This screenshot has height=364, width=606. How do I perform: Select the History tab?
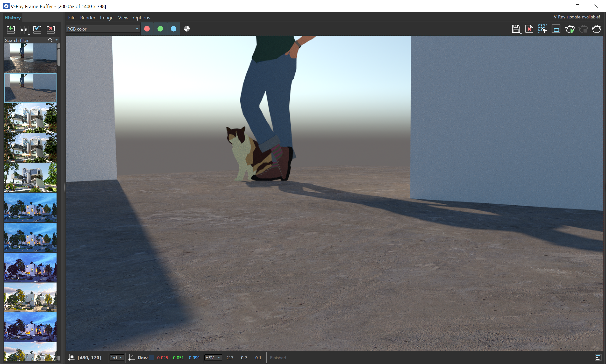13,18
